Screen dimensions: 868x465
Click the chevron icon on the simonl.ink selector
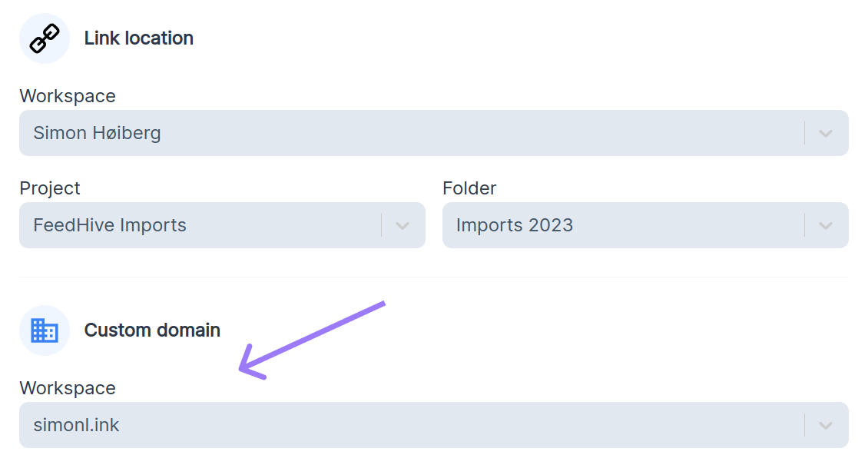(825, 424)
